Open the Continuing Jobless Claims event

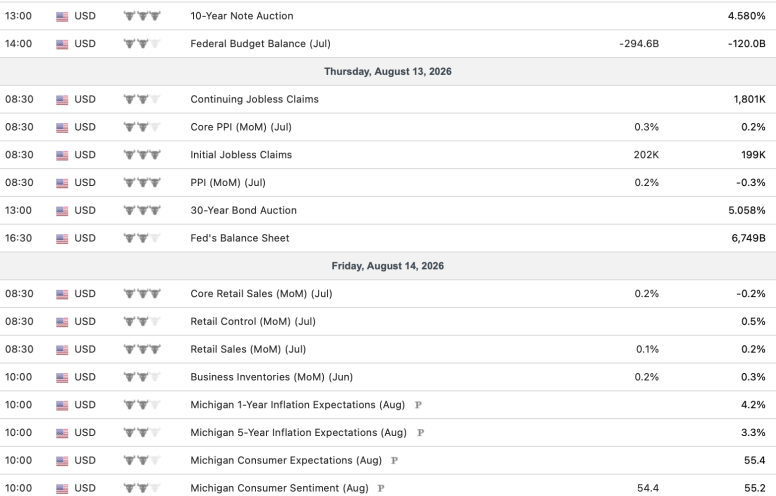click(254, 99)
